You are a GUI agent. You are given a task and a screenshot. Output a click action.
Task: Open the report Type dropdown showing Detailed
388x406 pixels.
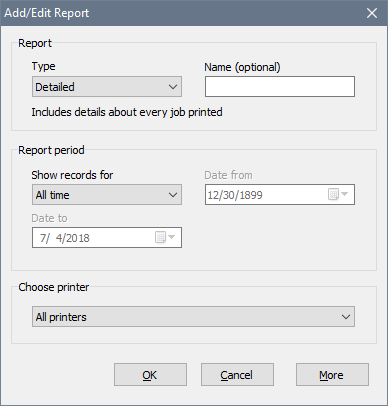[107, 87]
